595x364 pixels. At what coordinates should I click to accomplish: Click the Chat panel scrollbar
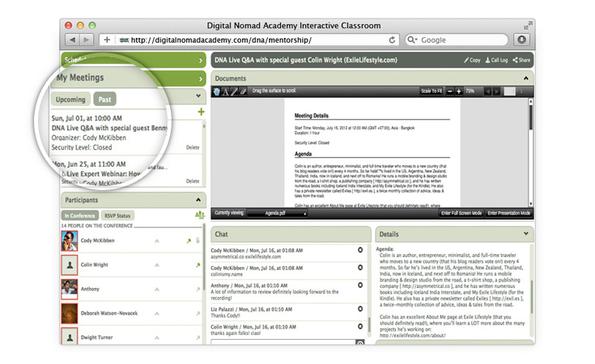point(368,291)
